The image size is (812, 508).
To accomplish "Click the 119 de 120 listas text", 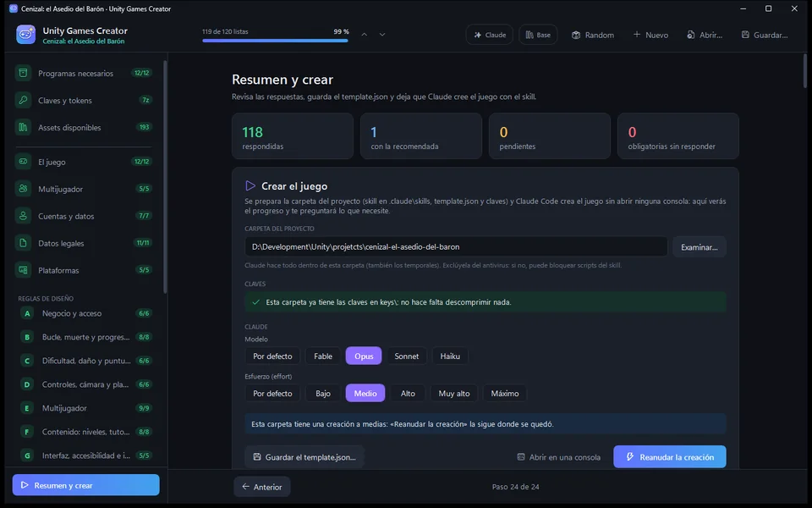I will click(x=225, y=31).
